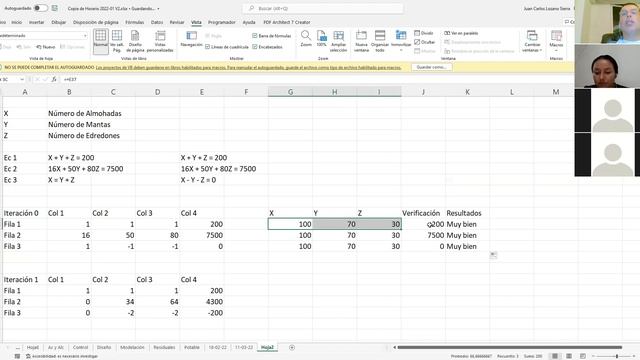640x360 pixels.
Task: Add a new sheet with plus icon
Action: [292, 347]
